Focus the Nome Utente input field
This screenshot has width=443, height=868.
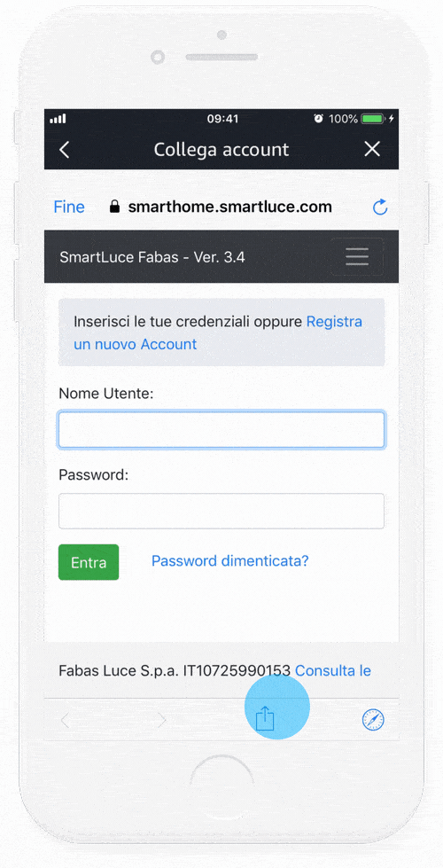(x=221, y=430)
